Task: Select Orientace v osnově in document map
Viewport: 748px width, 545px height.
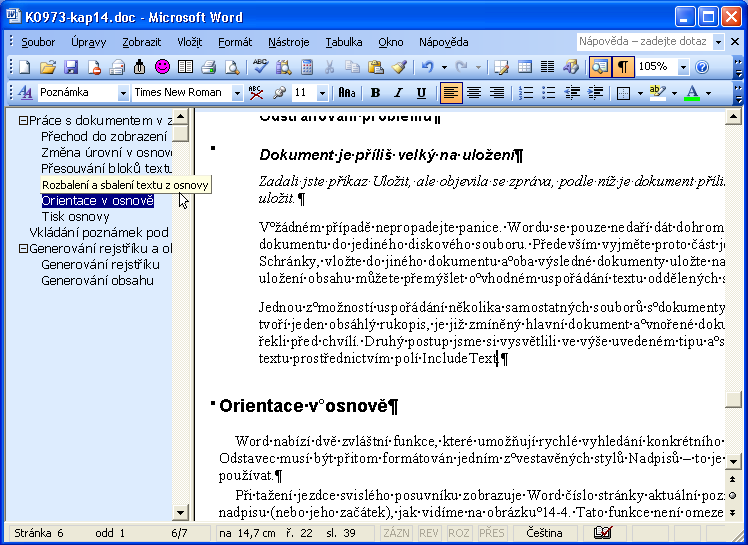Action: 97,201
